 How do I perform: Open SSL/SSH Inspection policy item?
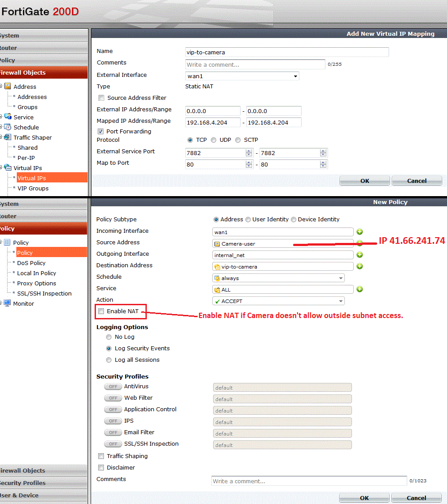(x=44, y=293)
